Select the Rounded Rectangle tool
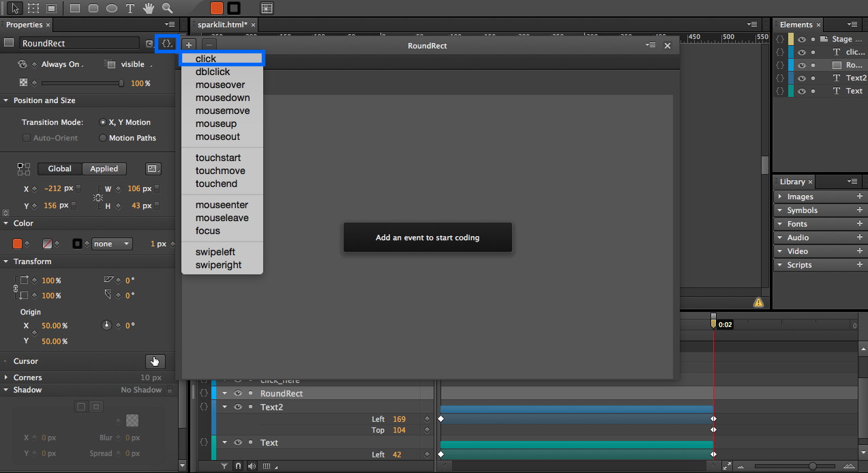 click(93, 8)
